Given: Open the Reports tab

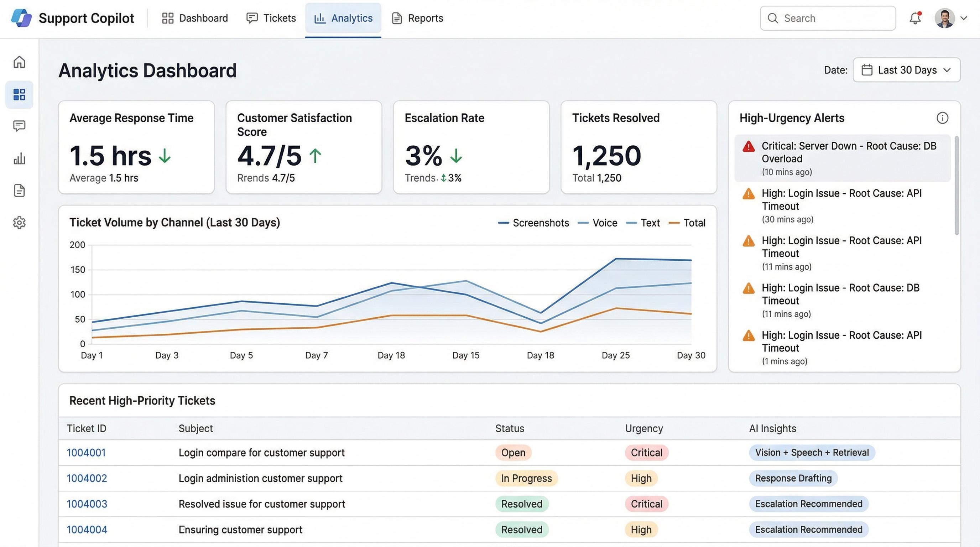Looking at the screenshot, I should 417,18.
